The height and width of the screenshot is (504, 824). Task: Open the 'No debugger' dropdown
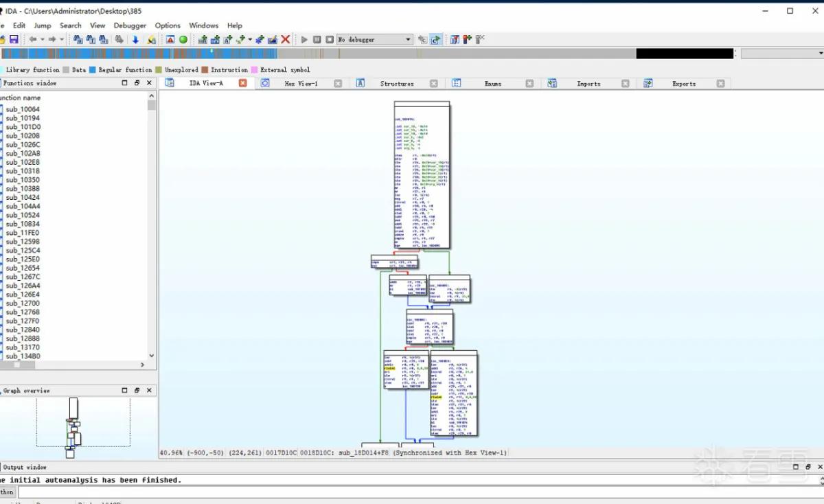click(x=375, y=40)
